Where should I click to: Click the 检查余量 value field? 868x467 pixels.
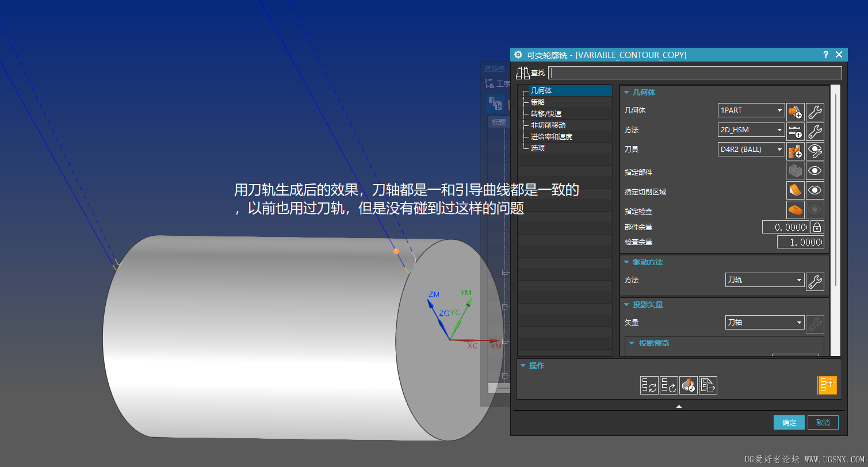(800, 243)
